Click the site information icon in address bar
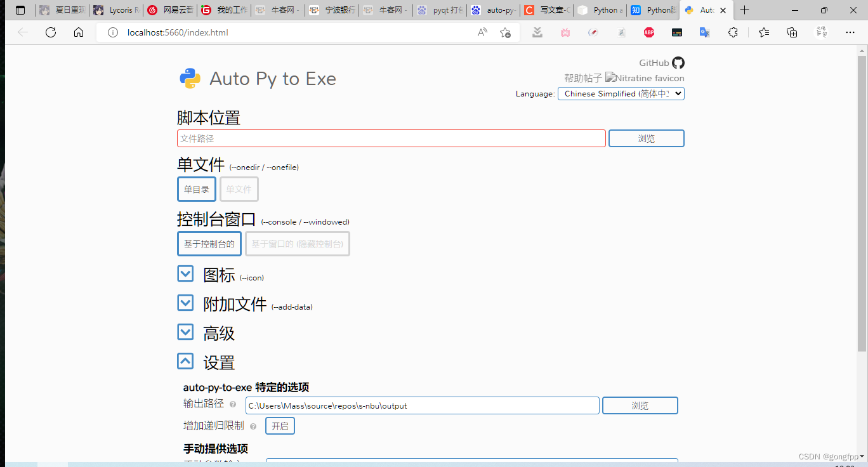 [x=113, y=32]
